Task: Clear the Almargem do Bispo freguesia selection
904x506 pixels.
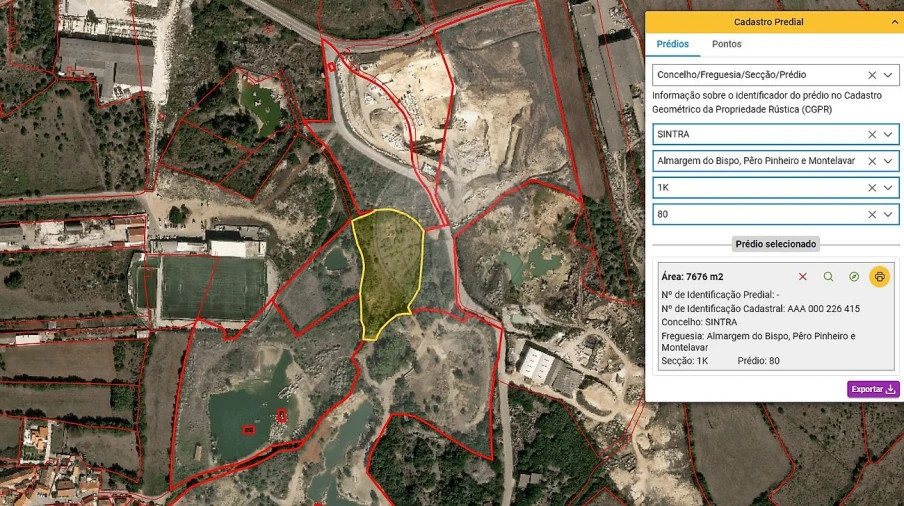Action: point(871,161)
